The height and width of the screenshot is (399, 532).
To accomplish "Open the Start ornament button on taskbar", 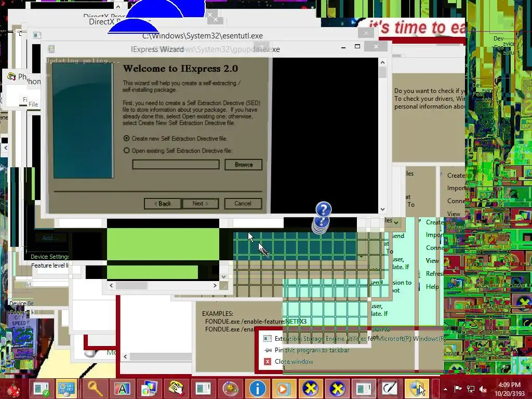I will pyautogui.click(x=14, y=389).
